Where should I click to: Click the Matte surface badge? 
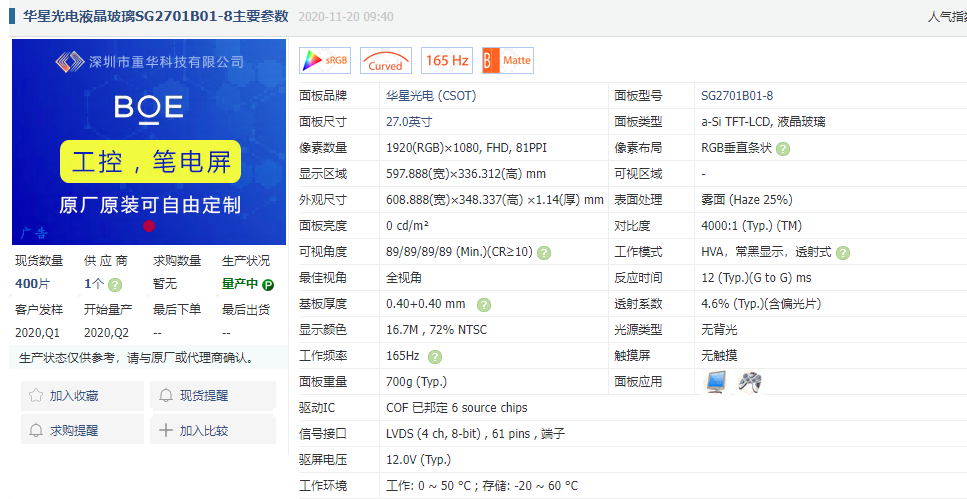(508, 60)
